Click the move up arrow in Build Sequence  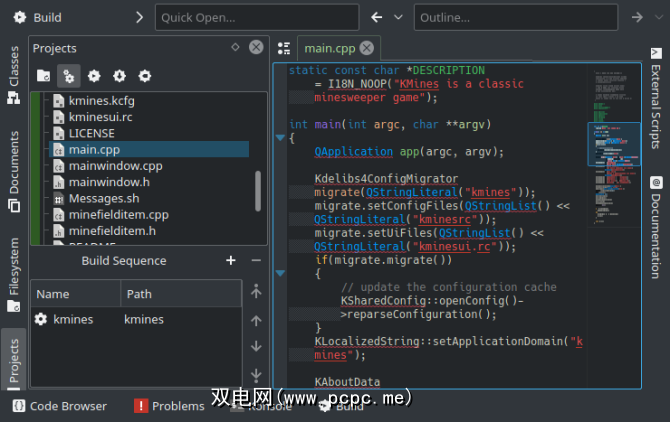tap(256, 320)
